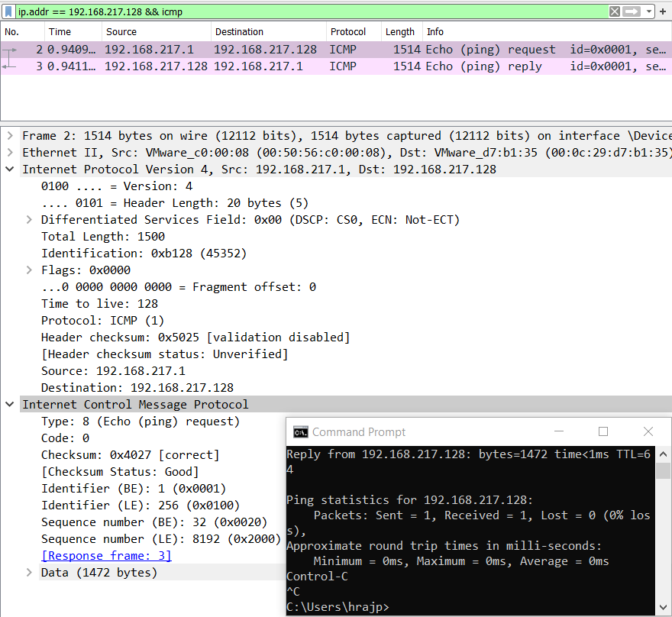Select Header checksum status: Unverified line
672x617 pixels.
(165, 354)
